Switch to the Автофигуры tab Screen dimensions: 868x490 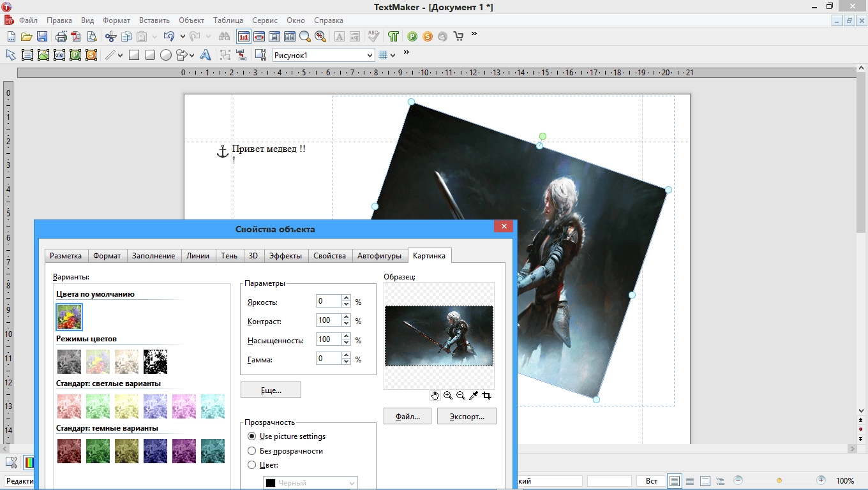379,256
